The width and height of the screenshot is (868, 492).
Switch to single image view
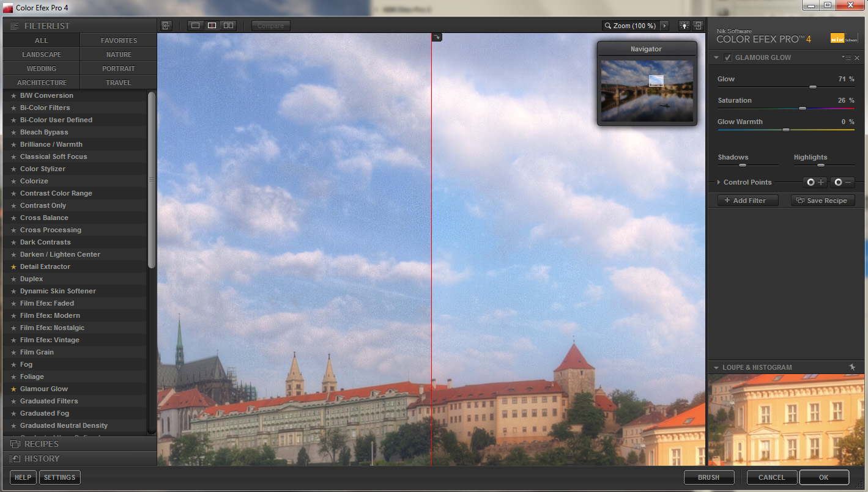coord(196,26)
